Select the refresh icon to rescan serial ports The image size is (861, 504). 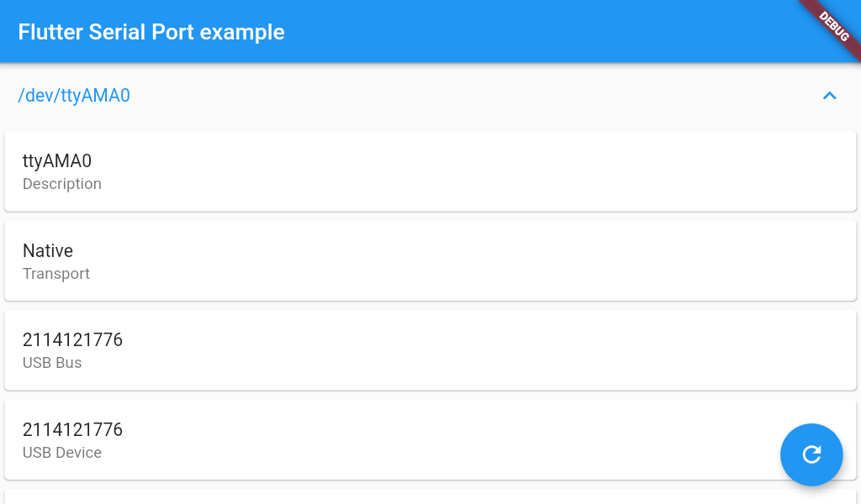(x=811, y=454)
